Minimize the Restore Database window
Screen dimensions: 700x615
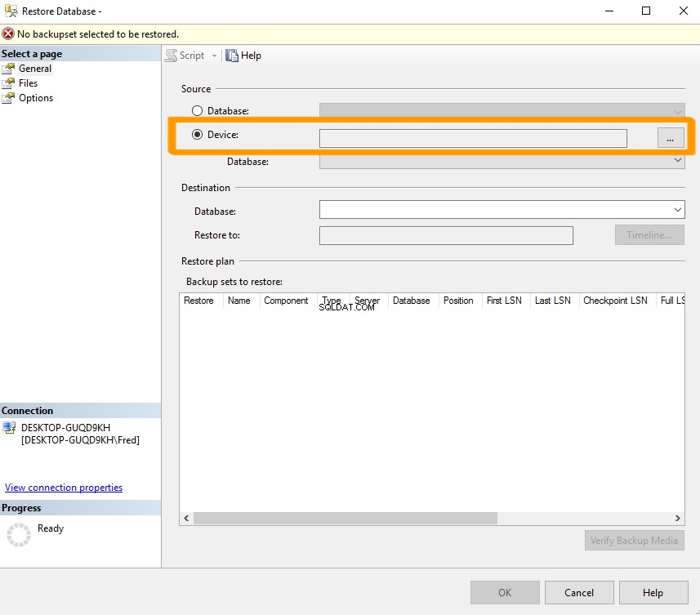[x=609, y=11]
